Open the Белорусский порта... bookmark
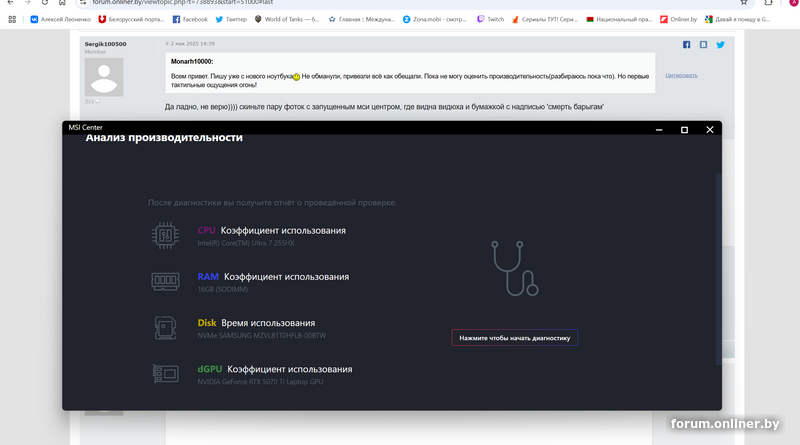 [131, 19]
